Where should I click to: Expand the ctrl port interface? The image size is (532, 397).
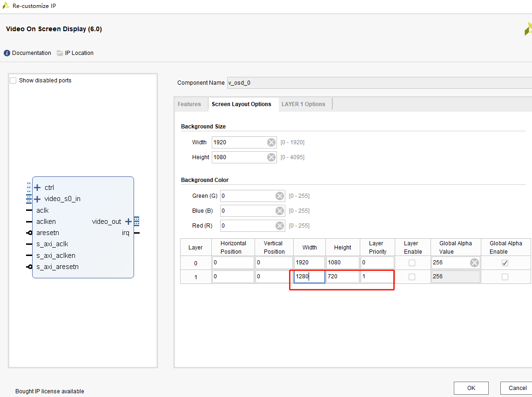(37, 188)
